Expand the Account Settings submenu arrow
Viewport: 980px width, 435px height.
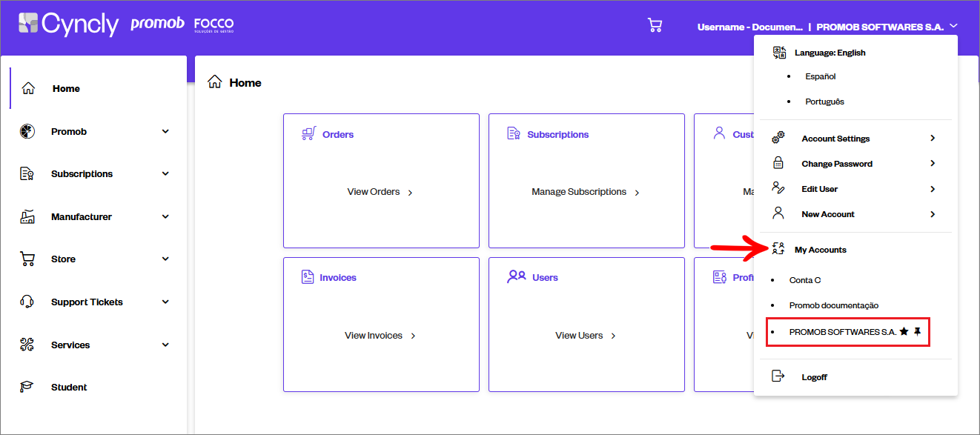pos(933,138)
